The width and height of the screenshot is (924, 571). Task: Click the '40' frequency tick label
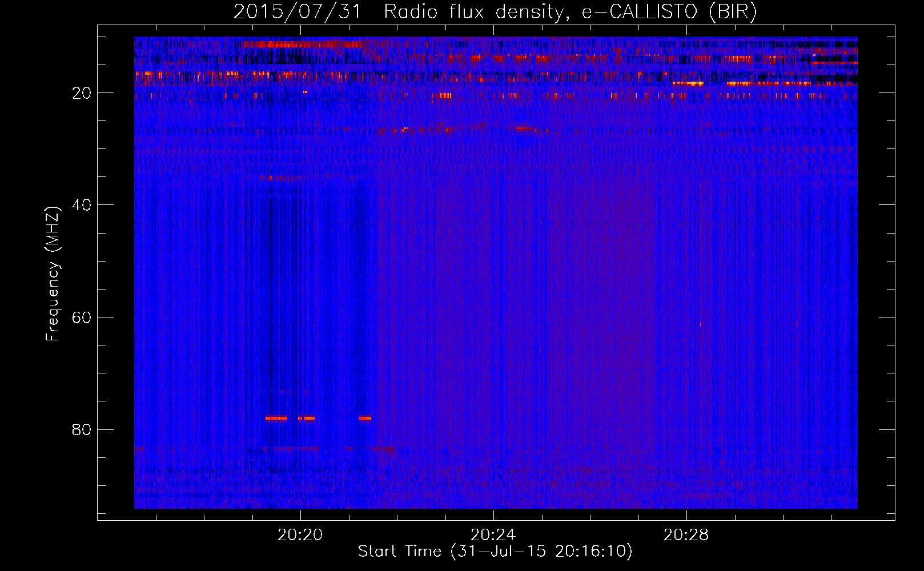tap(82, 205)
